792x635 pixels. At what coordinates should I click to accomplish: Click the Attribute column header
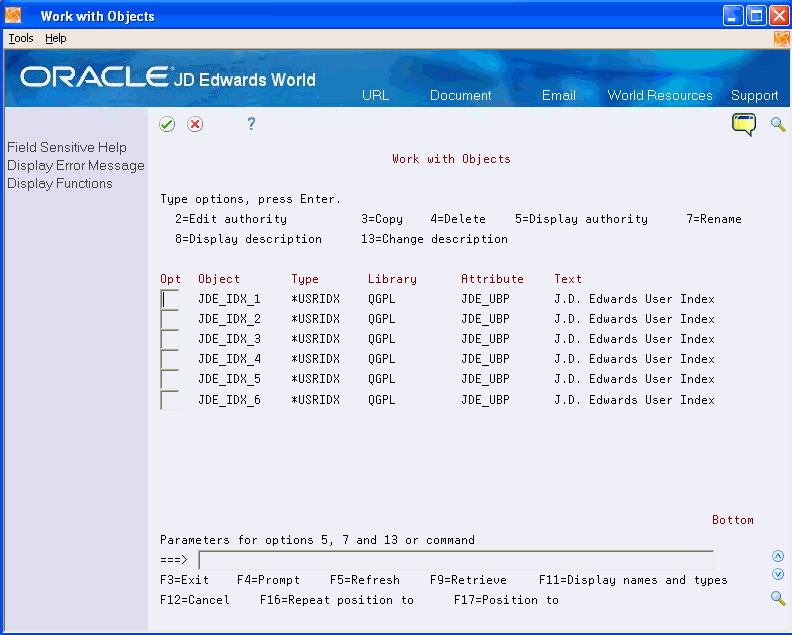pos(492,279)
